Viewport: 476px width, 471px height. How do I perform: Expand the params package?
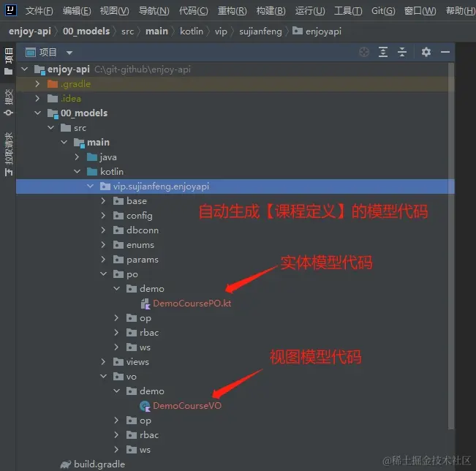click(x=103, y=260)
